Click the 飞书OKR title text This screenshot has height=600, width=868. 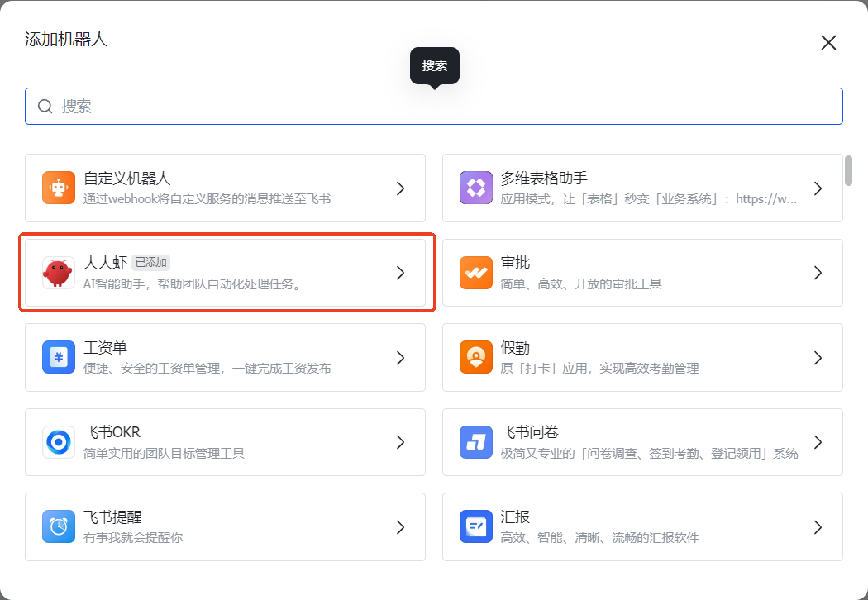pos(112,431)
